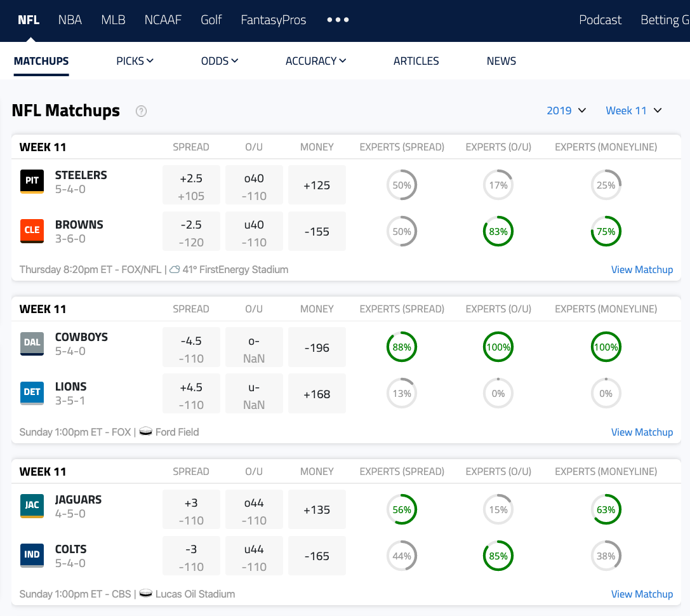The width and height of the screenshot is (690, 616).
Task: Click Browns 75% experts moneyline circle
Action: [606, 231]
